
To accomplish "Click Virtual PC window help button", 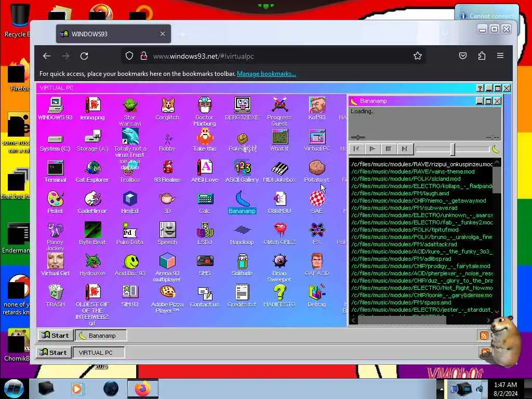I will pos(480,88).
